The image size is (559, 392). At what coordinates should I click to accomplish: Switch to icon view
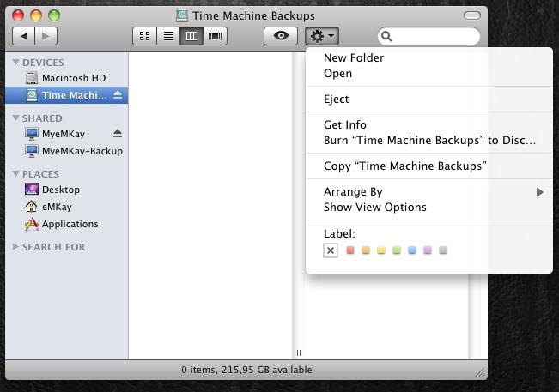point(144,36)
